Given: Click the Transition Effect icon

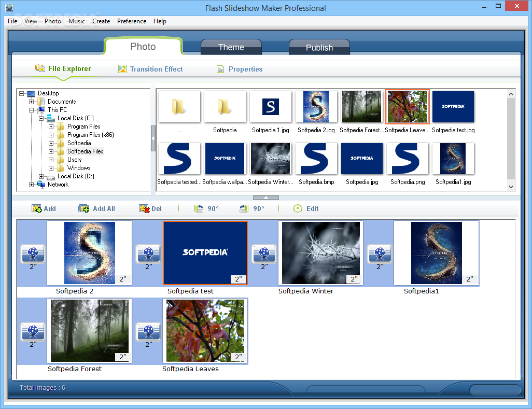Looking at the screenshot, I should (x=122, y=69).
